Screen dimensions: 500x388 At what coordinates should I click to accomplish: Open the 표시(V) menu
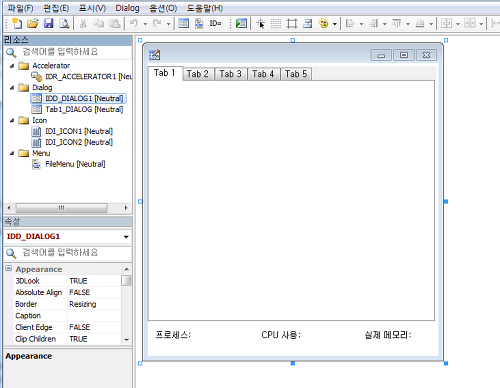92,8
